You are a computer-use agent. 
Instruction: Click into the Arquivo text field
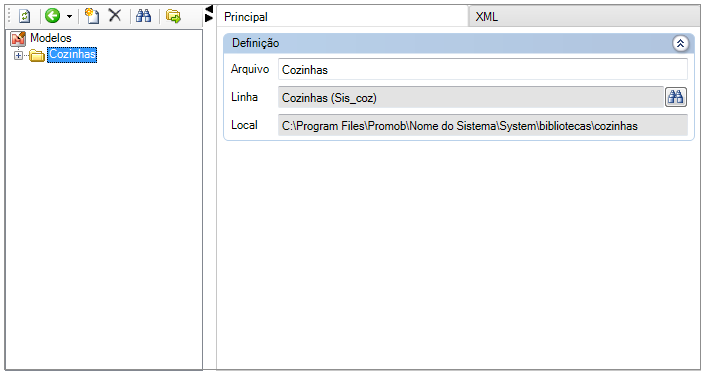pos(483,70)
